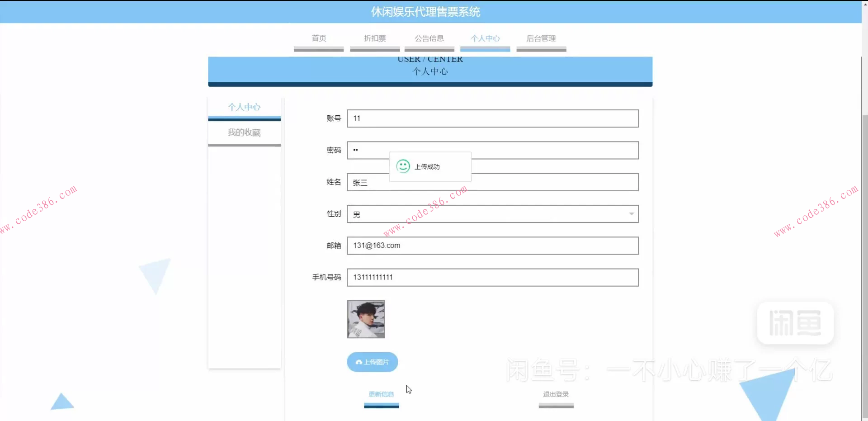Screen dimensions: 868x421
Task: Click the avatar photo thumbnail
Action: click(x=366, y=319)
